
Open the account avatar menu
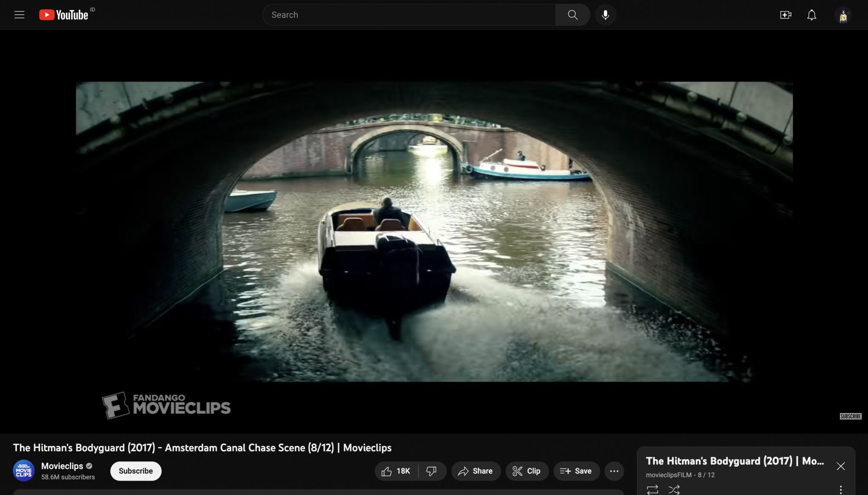(x=843, y=15)
